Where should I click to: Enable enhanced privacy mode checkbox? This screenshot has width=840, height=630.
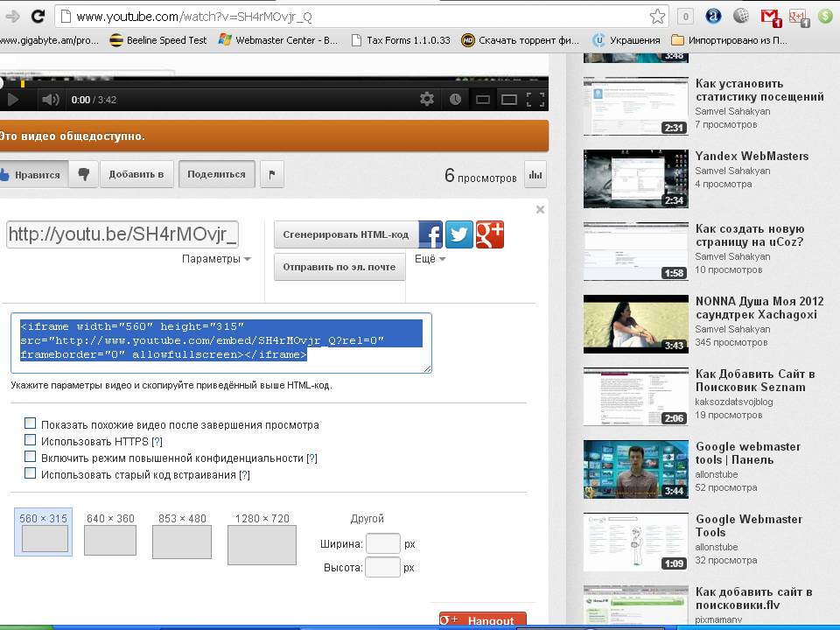click(30, 457)
